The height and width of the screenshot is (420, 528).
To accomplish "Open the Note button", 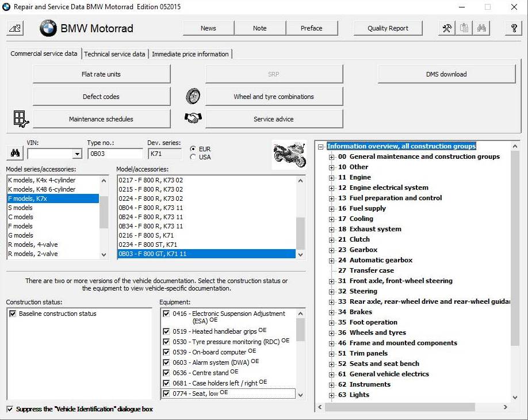I will pos(259,28).
